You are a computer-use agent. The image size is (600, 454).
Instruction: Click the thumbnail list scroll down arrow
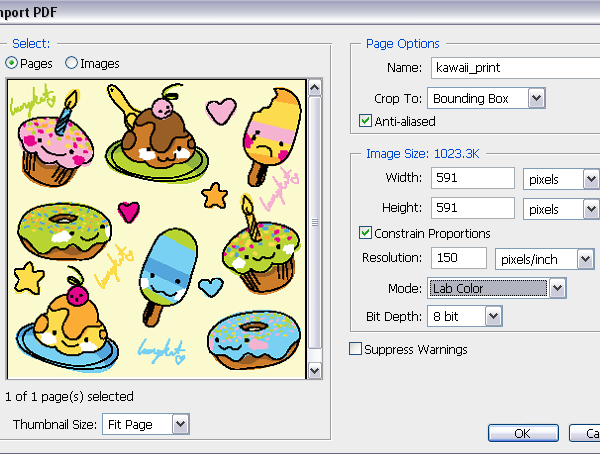[315, 371]
